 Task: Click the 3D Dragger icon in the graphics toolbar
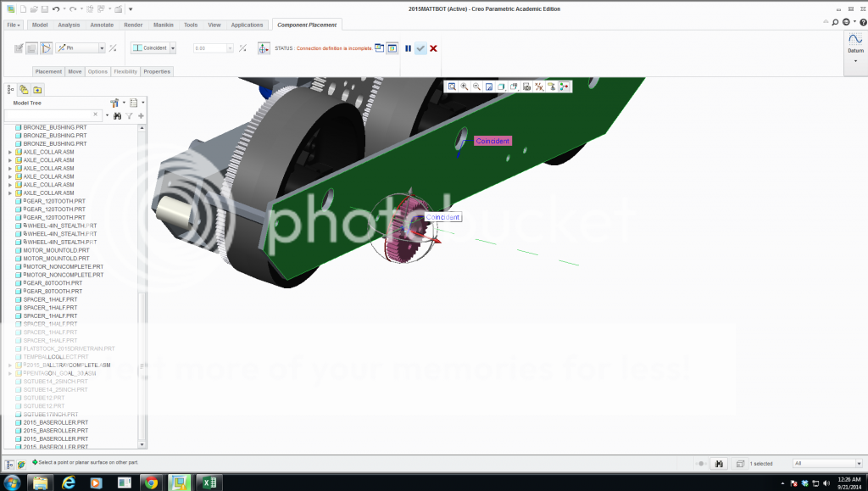pyautogui.click(x=565, y=86)
